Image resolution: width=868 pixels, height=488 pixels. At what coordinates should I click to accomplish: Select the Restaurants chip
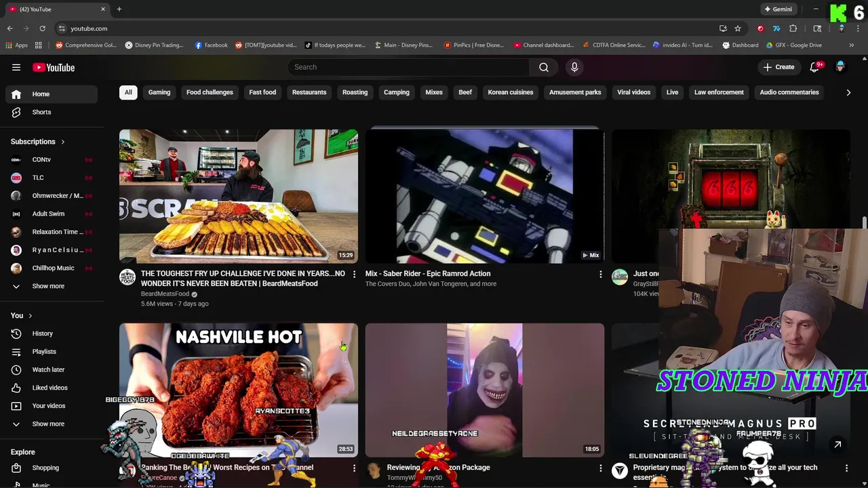click(309, 92)
